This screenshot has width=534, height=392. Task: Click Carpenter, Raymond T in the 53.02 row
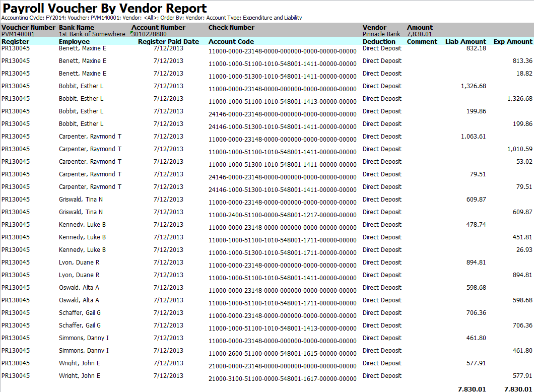click(x=90, y=161)
